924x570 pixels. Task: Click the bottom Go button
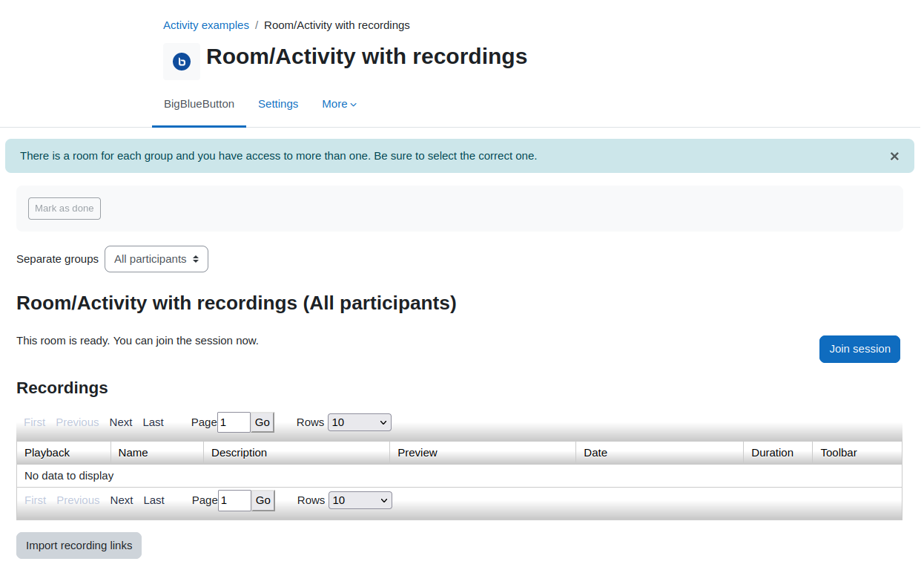[x=263, y=500]
